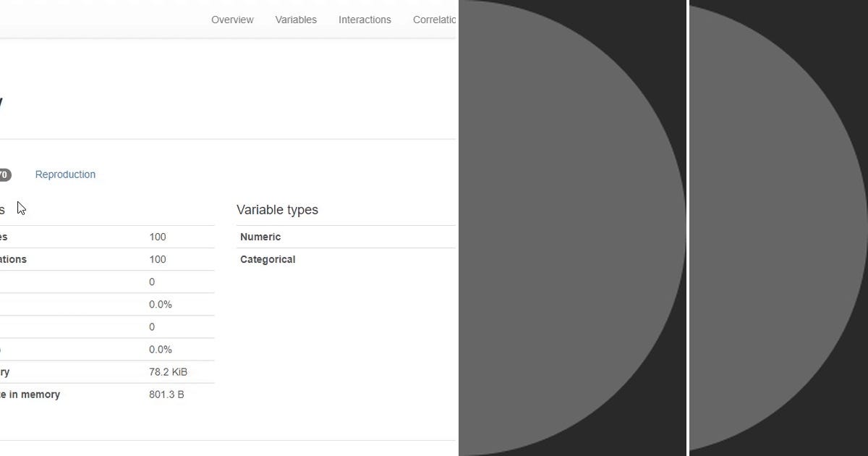
Task: Click the duplicate rows zero value
Action: coord(152,326)
